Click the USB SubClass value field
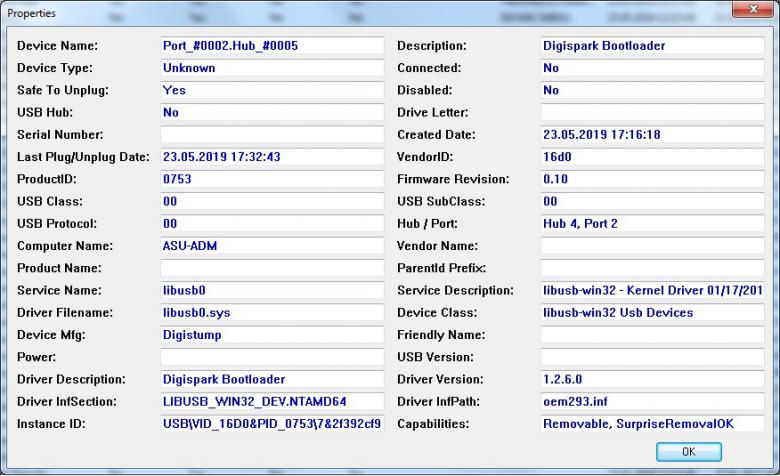Image resolution: width=780 pixels, height=476 pixels. click(652, 201)
